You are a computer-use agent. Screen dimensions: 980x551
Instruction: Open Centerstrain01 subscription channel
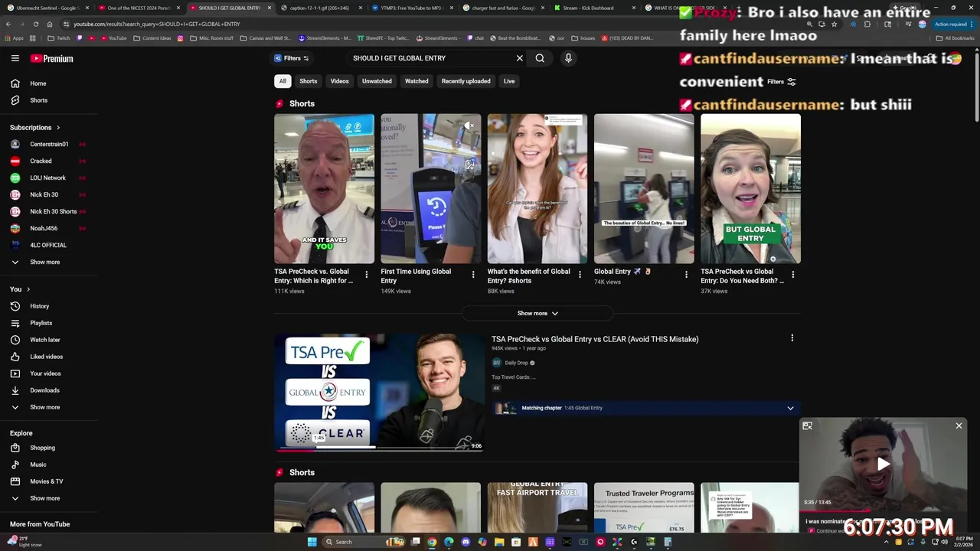tap(49, 144)
